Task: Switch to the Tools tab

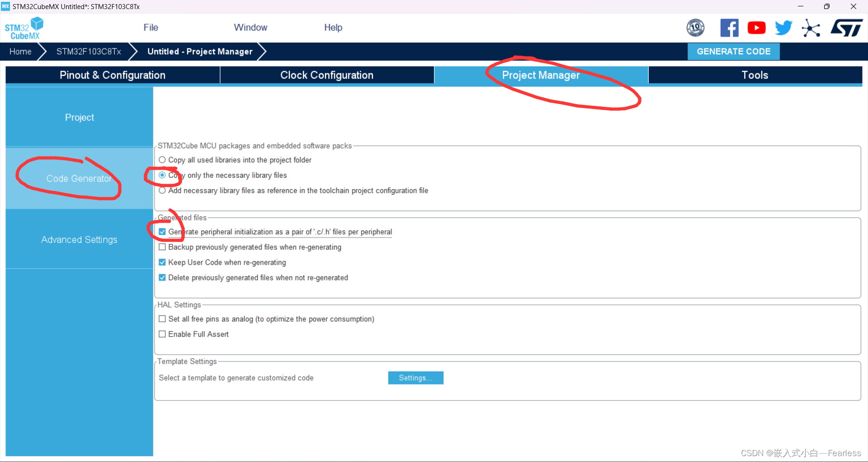Action: pyautogui.click(x=755, y=75)
